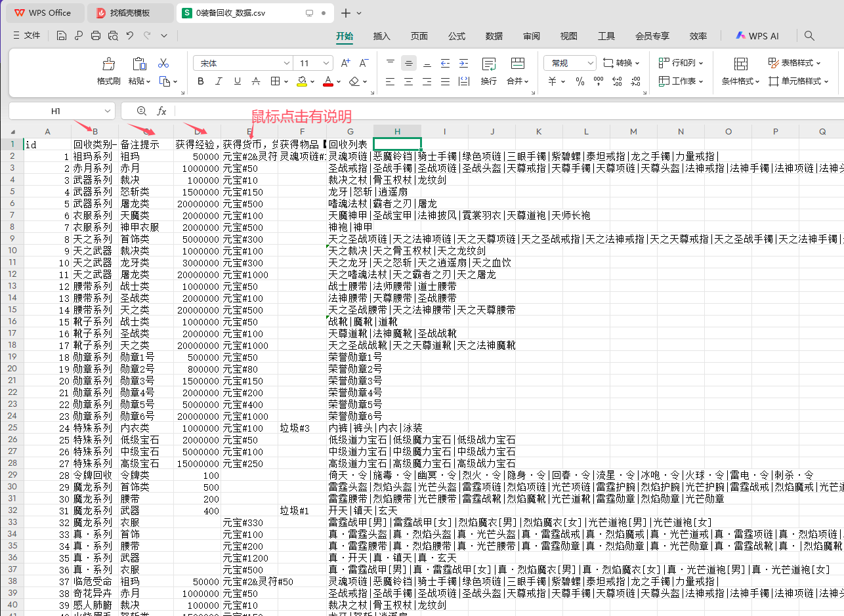The image size is (844, 616).
Task: Click the red font color swatch
Action: coord(328,81)
